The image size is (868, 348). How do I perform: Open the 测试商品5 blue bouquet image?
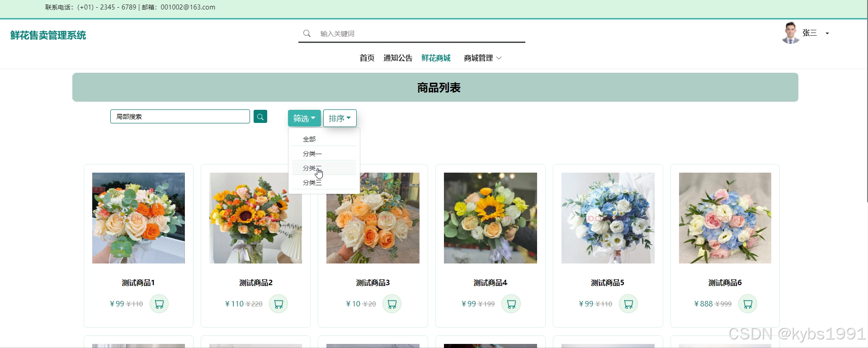608,218
